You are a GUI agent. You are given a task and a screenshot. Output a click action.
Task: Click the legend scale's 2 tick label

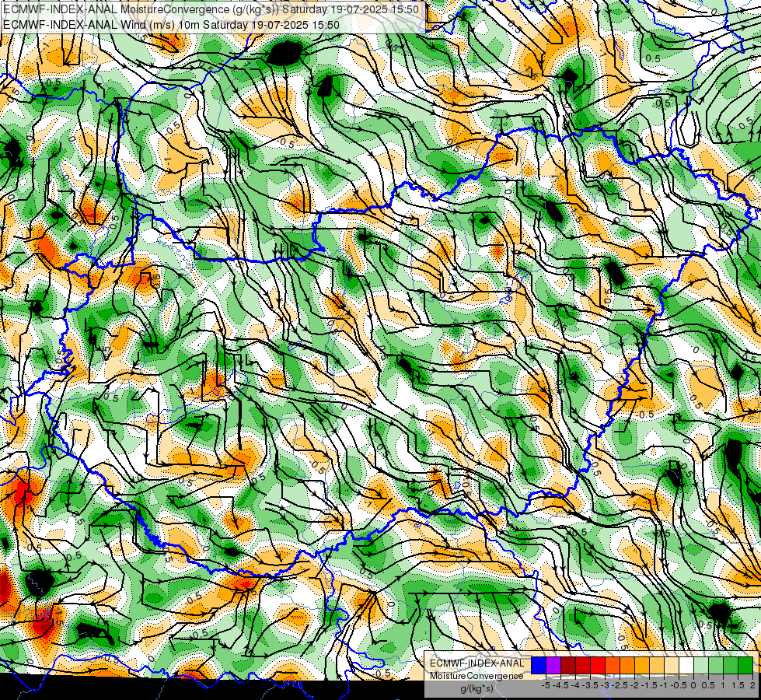pos(752,685)
